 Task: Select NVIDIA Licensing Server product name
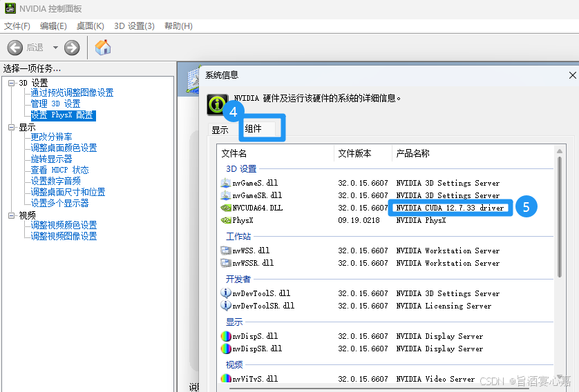[444, 306]
